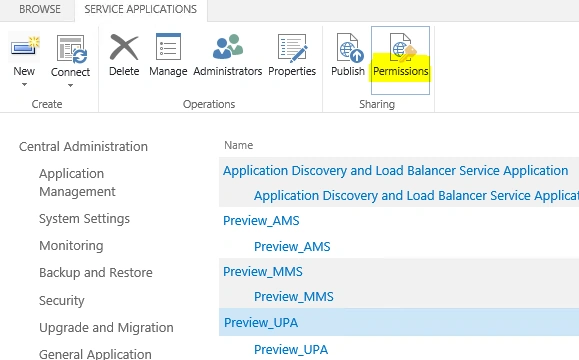Screen dimensions: 579x360
Task: Click the Administrators people icon
Action: coord(227,47)
